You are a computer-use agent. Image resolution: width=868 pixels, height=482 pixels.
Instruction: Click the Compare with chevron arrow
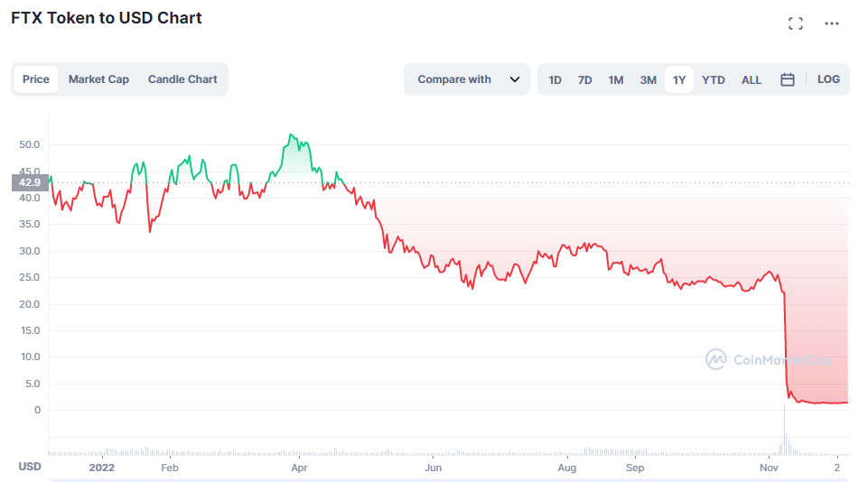(x=515, y=79)
